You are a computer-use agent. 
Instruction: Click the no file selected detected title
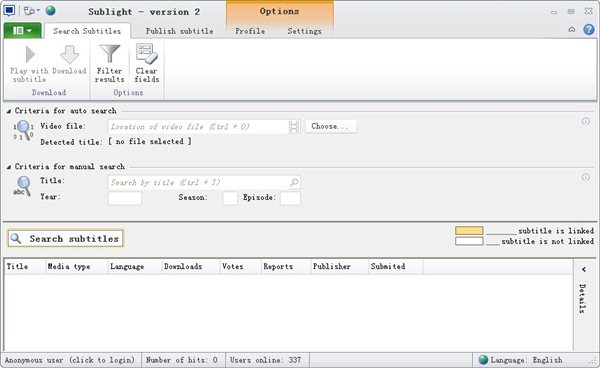pyautogui.click(x=150, y=142)
